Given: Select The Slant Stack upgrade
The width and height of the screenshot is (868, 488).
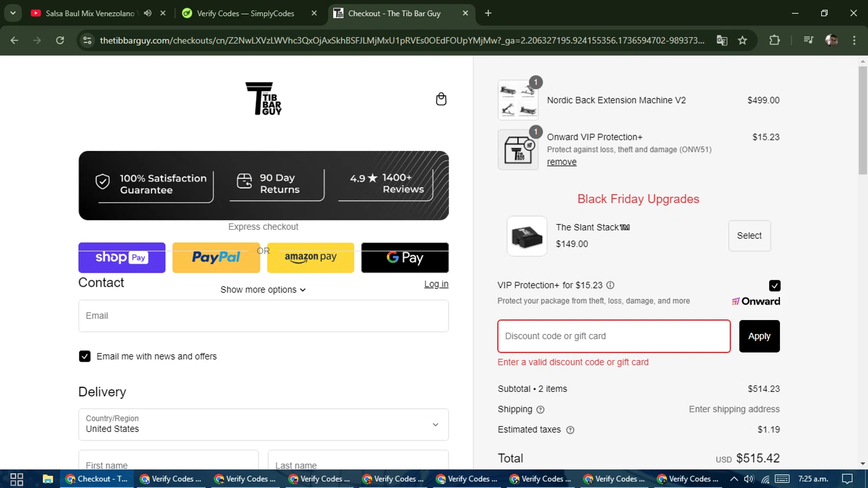Looking at the screenshot, I should tap(749, 236).
